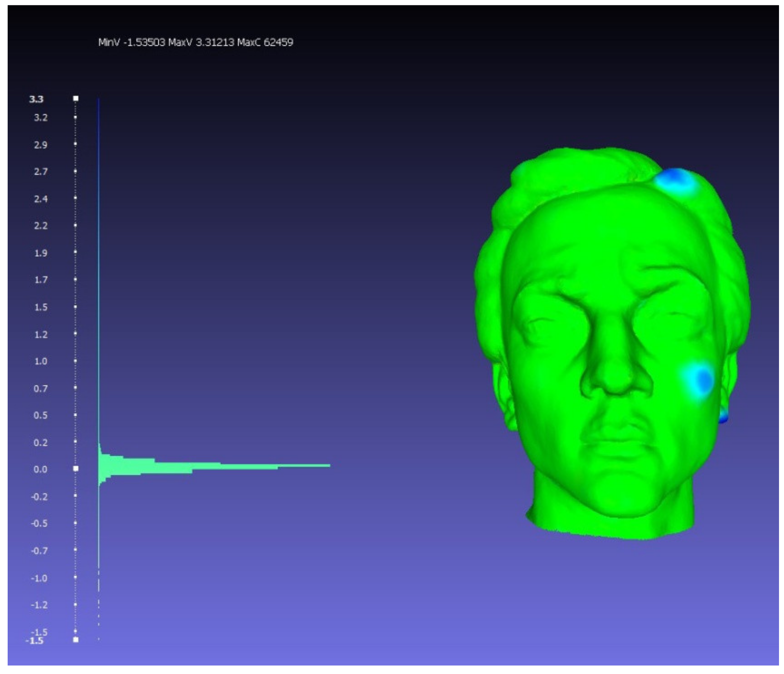784x674 pixels.
Task: Click the bottom -1.5 scale marker square
Action: pyautogui.click(x=76, y=640)
